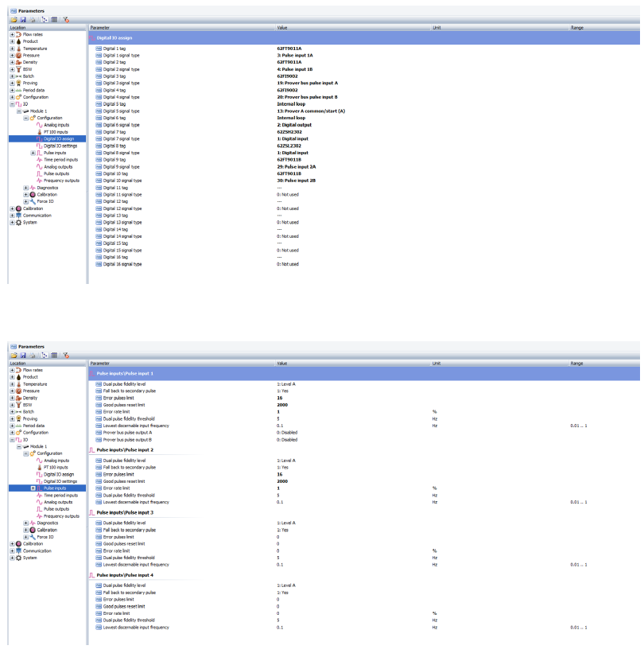Click Open folder icon in bottom Parameters window

pyautogui.click(x=14, y=356)
